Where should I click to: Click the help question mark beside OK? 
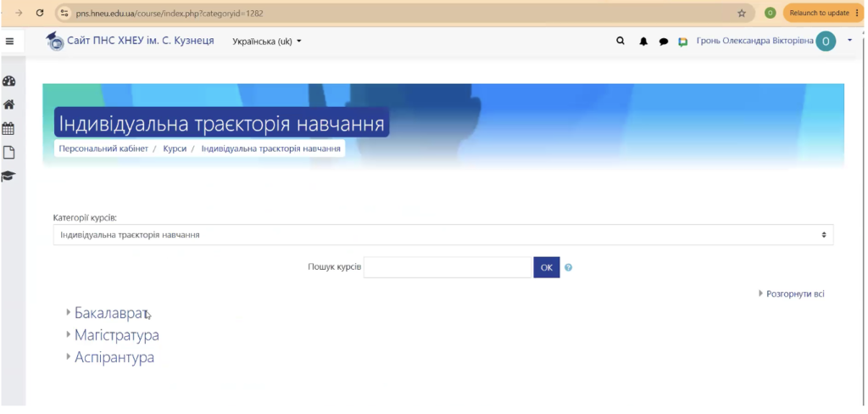pos(569,268)
